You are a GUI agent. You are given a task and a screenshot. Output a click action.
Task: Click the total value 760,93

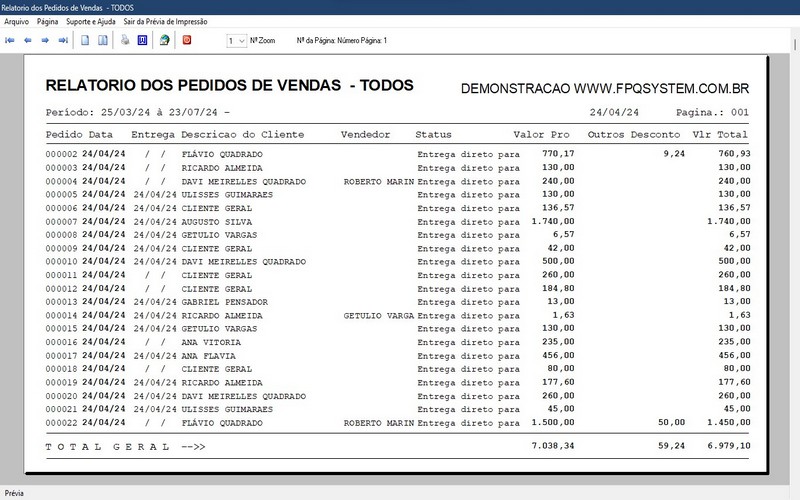tap(734, 154)
